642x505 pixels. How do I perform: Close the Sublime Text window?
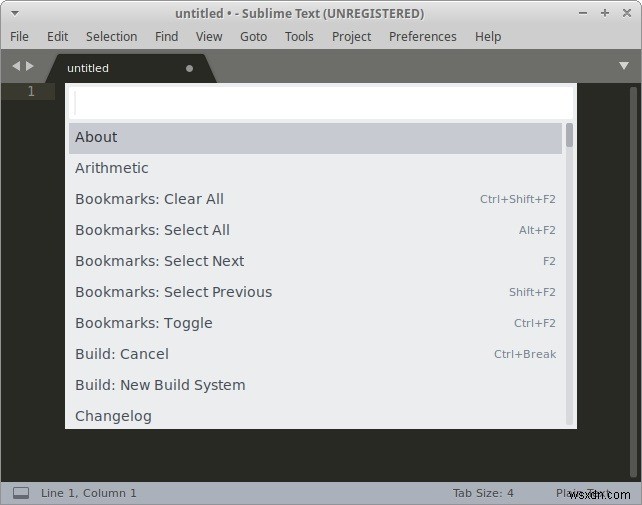pyautogui.click(x=627, y=14)
